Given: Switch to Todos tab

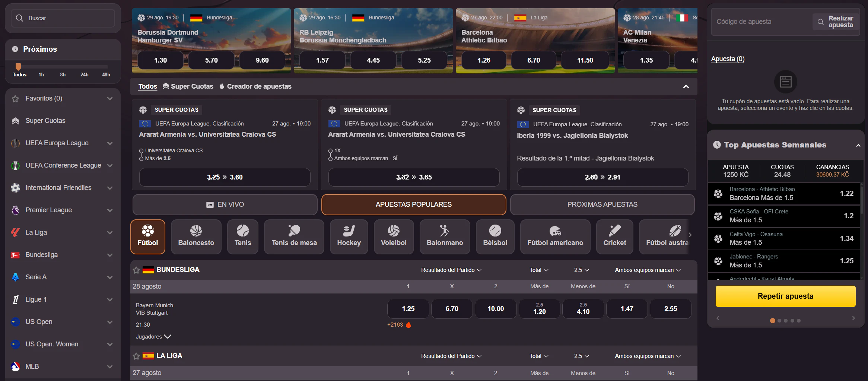Looking at the screenshot, I should (147, 86).
